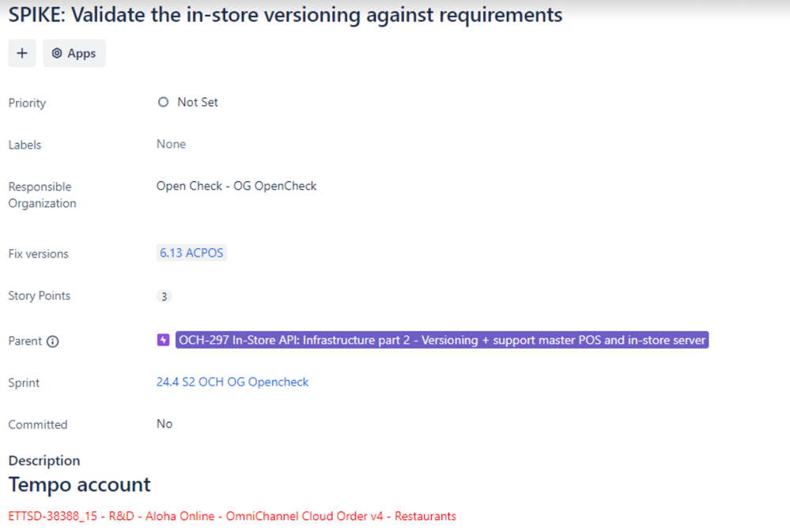Image resolution: width=790 pixels, height=532 pixels.
Task: Click the Apps target icon
Action: click(57, 53)
